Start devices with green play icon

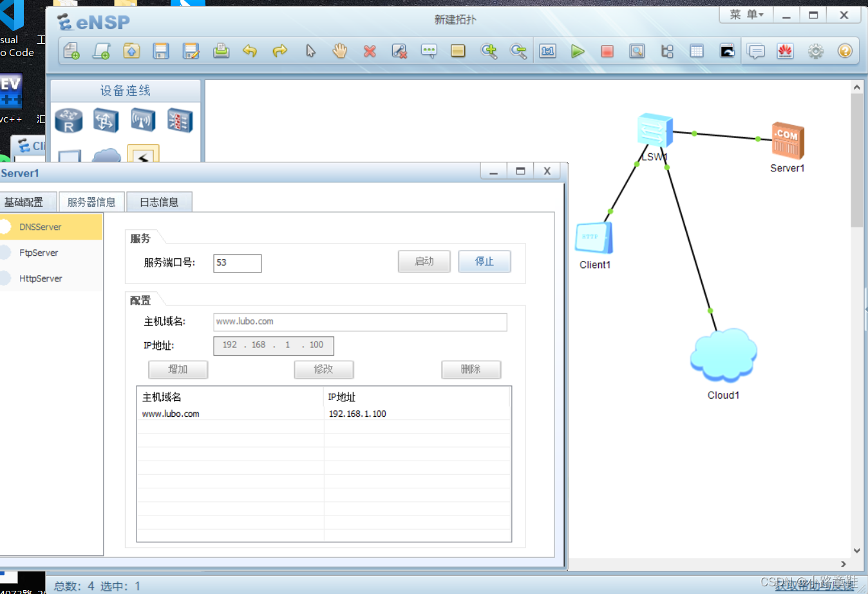578,51
